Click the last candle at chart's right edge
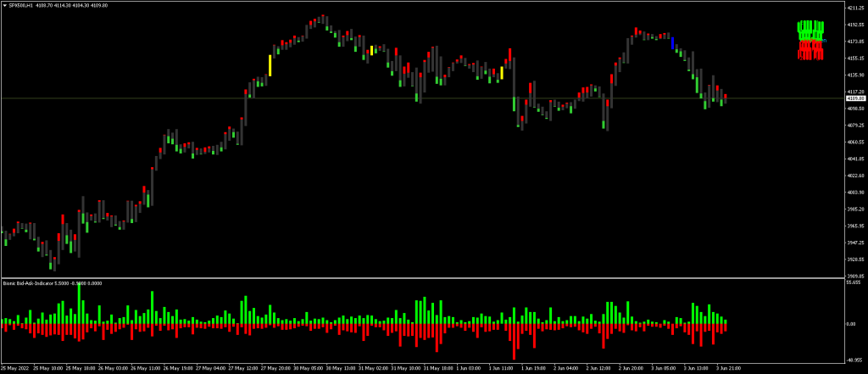868x374 pixels. click(726, 98)
